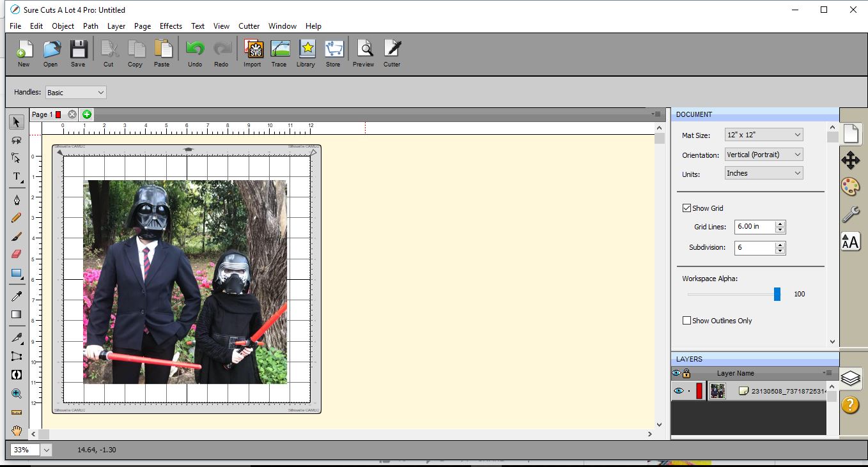868x467 pixels.
Task: Close Page 1 with the x button
Action: pyautogui.click(x=72, y=114)
